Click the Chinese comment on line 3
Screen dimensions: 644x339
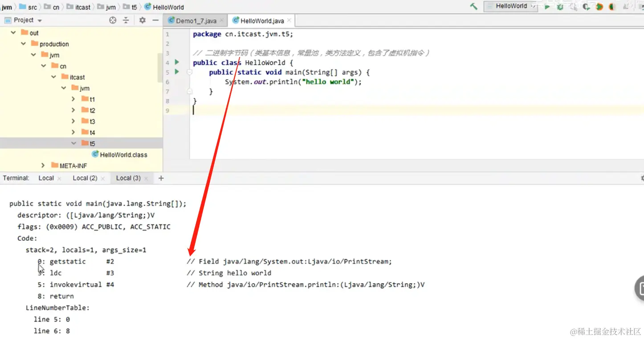pos(311,53)
